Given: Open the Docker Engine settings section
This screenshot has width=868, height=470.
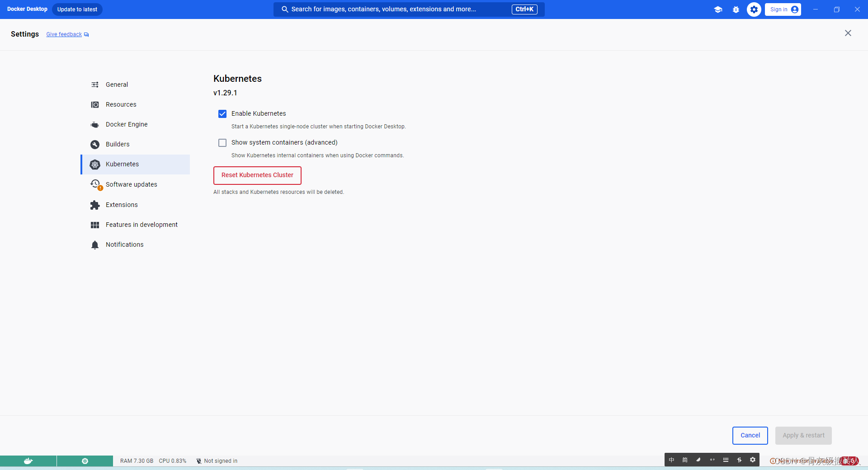Looking at the screenshot, I should [136, 124].
